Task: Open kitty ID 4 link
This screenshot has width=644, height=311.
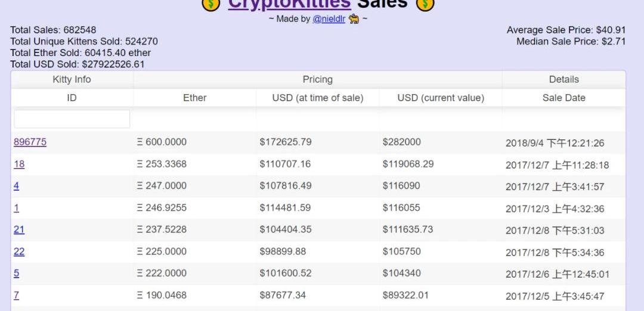Action: point(16,186)
